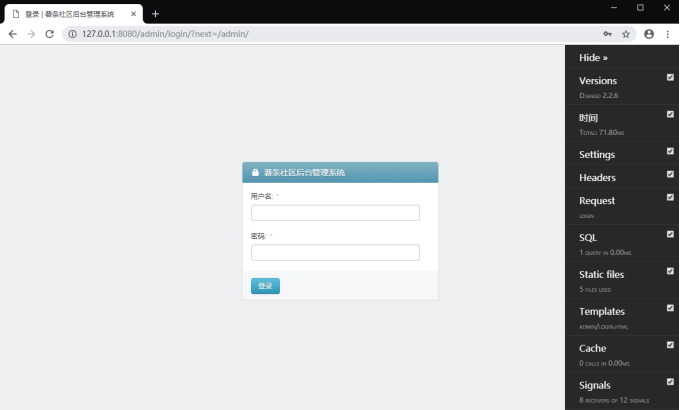View site information icon in address bar
This screenshot has width=680, height=410.
pos(72,34)
